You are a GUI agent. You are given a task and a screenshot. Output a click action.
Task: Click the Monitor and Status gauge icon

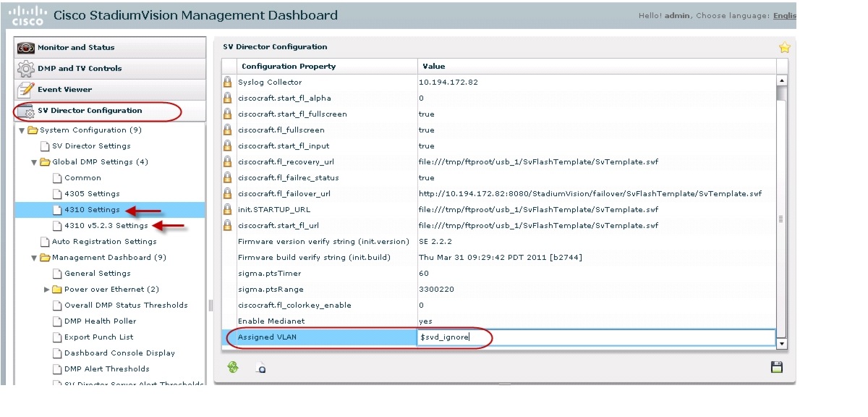coord(26,48)
